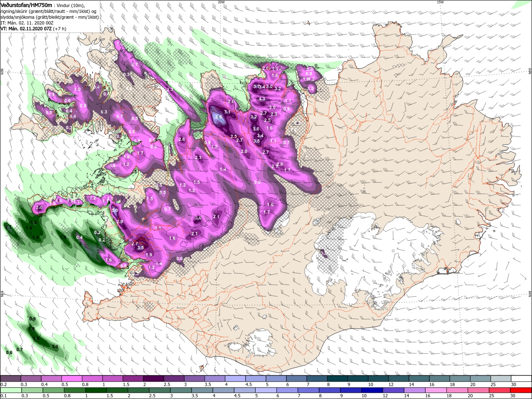Click the 0.4 label on the purple scale

[44, 384]
